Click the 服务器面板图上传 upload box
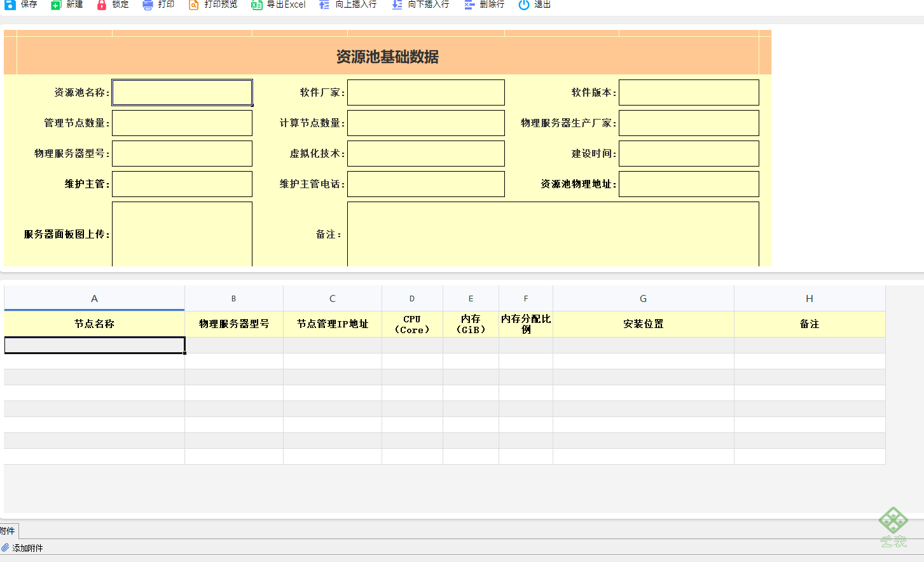Image resolution: width=924 pixels, height=562 pixels. pos(183,234)
